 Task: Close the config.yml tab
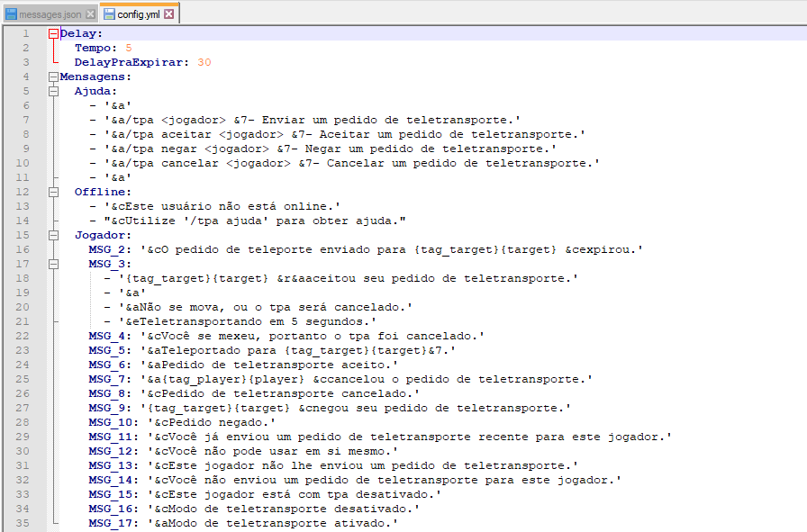click(x=168, y=14)
